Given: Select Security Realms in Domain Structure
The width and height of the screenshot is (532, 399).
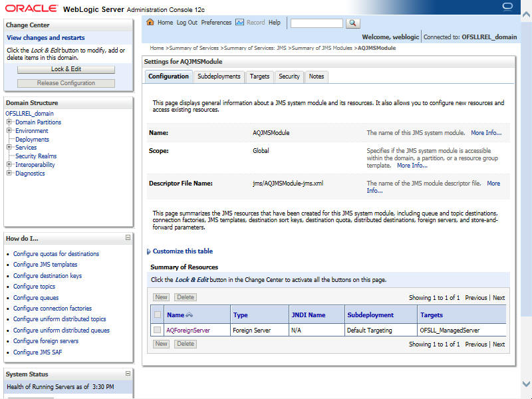Looking at the screenshot, I should (x=36, y=156).
